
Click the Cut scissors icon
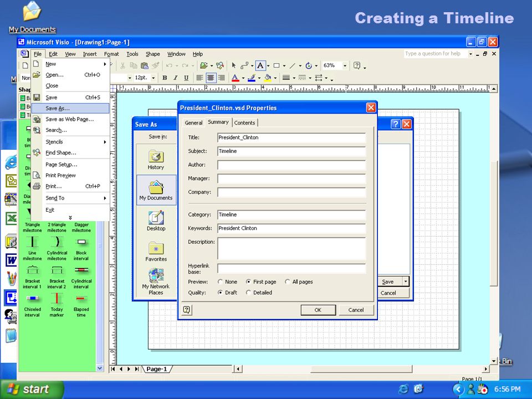pyautogui.click(x=123, y=65)
